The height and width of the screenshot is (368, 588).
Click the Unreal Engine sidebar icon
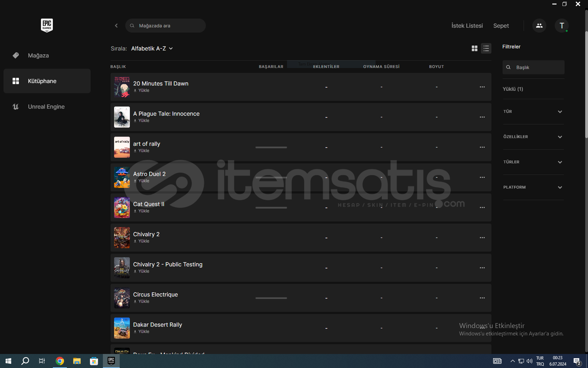(16, 107)
